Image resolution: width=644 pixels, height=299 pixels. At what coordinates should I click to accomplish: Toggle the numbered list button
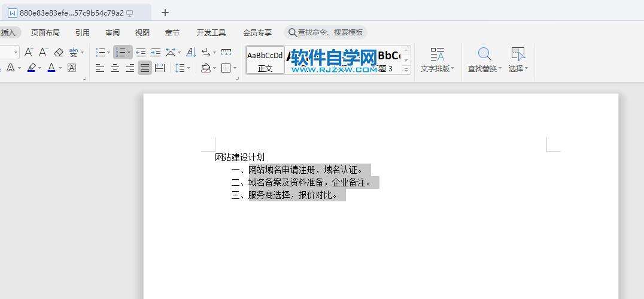(x=120, y=52)
